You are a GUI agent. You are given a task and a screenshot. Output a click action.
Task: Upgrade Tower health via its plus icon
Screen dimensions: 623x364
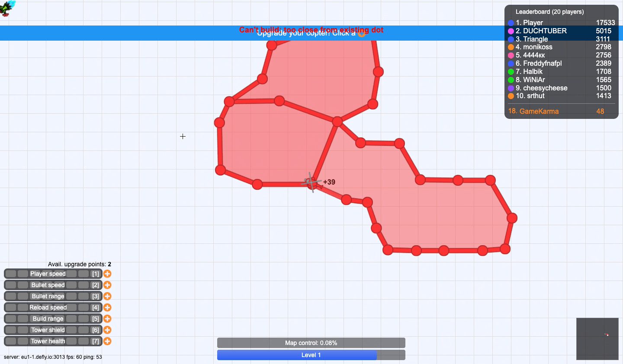(x=107, y=341)
